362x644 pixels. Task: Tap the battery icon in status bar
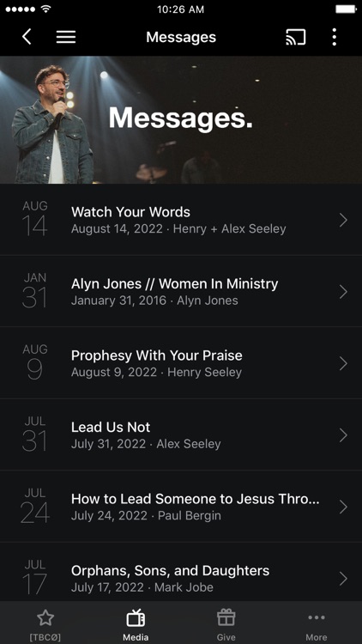(346, 9)
